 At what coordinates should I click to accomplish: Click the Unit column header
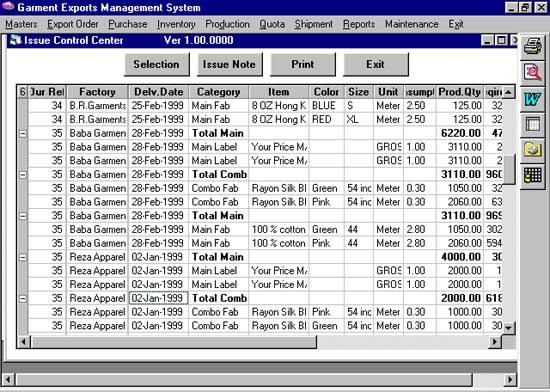[388, 92]
